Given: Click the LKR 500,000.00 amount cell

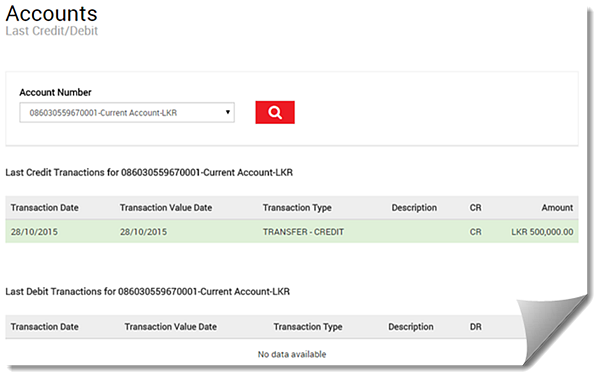Looking at the screenshot, I should tap(542, 232).
